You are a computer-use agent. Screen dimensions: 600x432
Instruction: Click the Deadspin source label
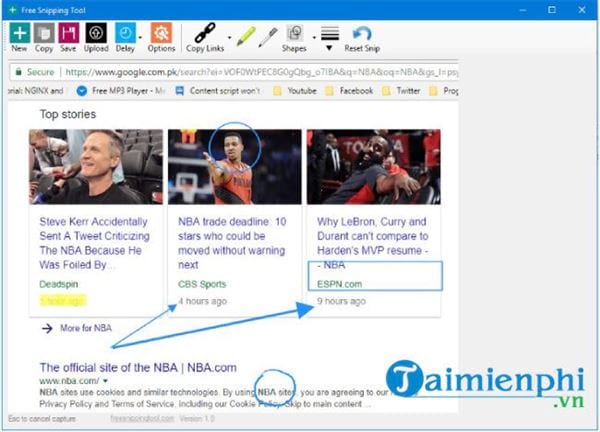[x=59, y=284]
